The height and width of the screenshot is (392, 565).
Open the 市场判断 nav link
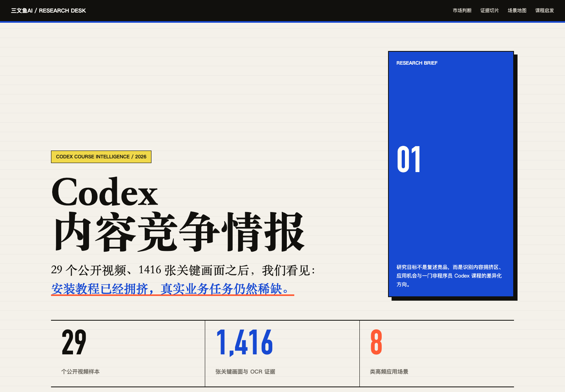tap(462, 11)
